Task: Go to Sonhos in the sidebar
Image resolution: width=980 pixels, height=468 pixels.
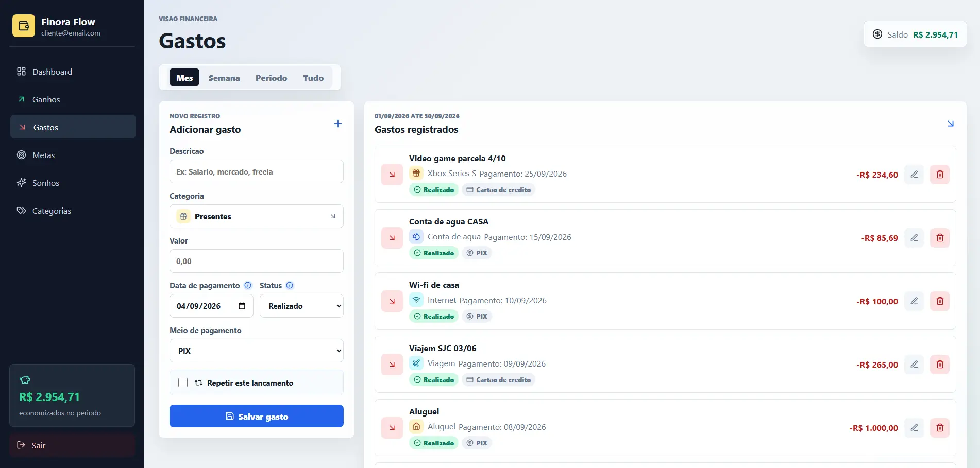Action: pyautogui.click(x=73, y=183)
